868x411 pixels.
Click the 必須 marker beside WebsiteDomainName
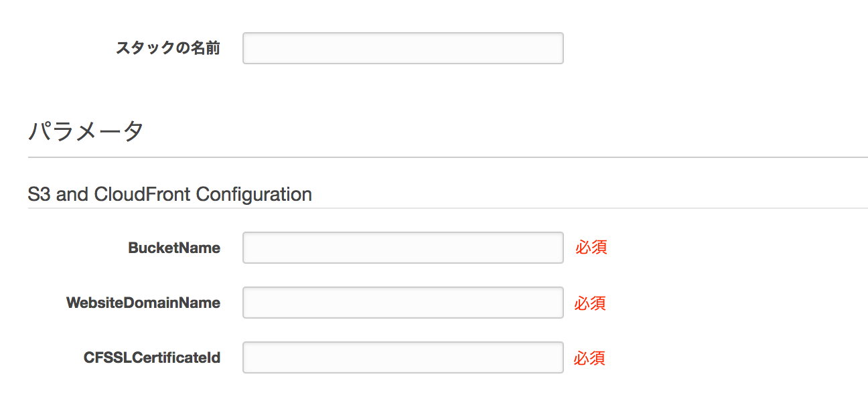click(x=590, y=303)
